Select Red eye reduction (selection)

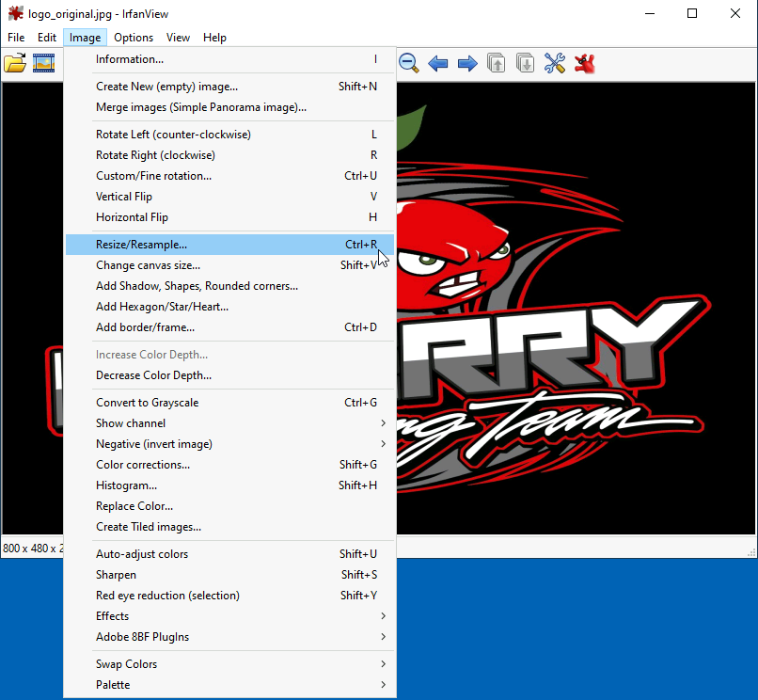tap(229, 596)
